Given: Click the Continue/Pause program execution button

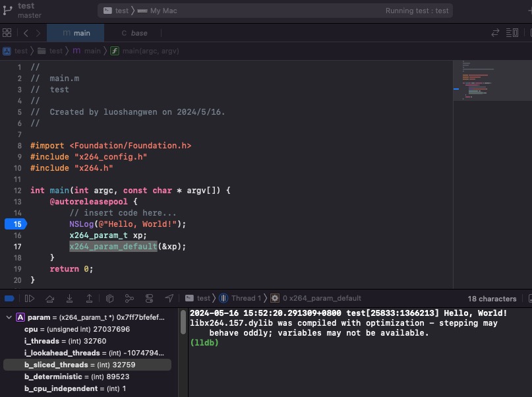Looking at the screenshot, I should click(30, 299).
